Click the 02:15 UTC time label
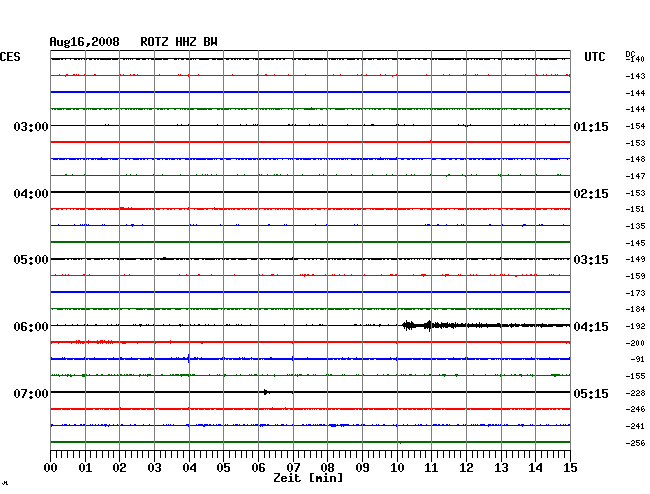 [x=591, y=194]
